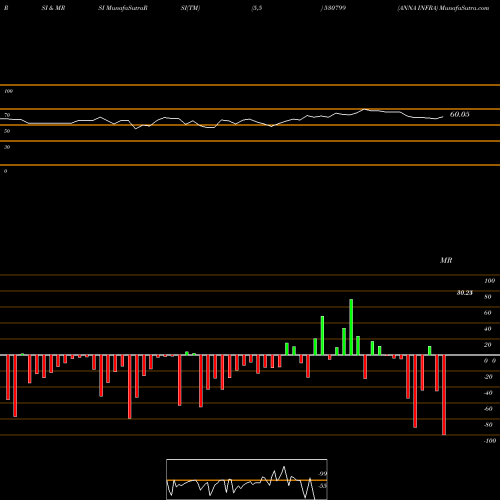
Task: Click the 30.23 MR value label
Action: tap(464, 293)
